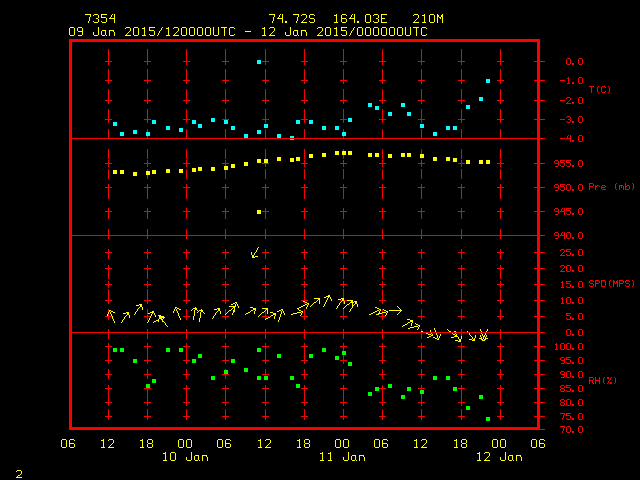This screenshot has width=640, height=480.
Task: Click the last cyan temperature point at -1.0
Action: click(488, 81)
